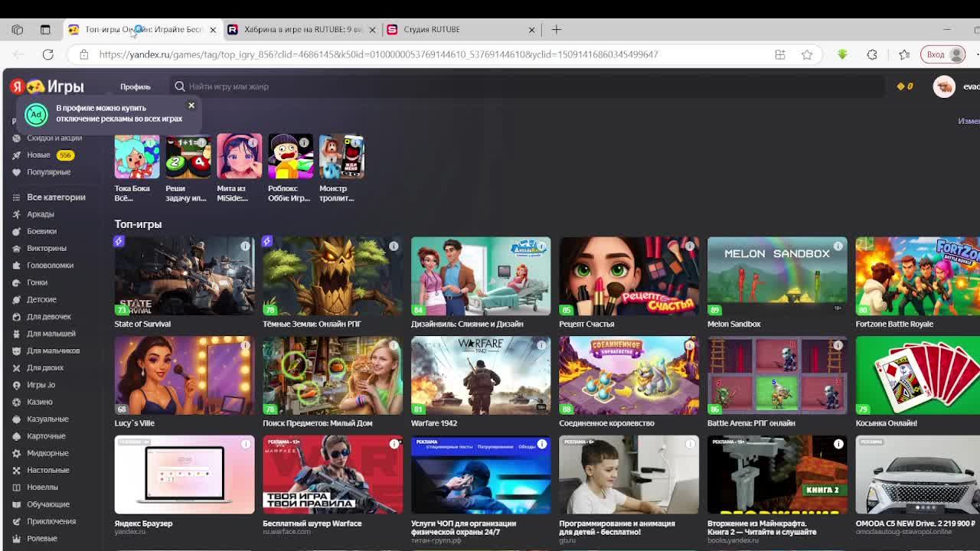Open the Тока Бока game thumbnail
Viewport: 980px width, 551px height.
[137, 156]
